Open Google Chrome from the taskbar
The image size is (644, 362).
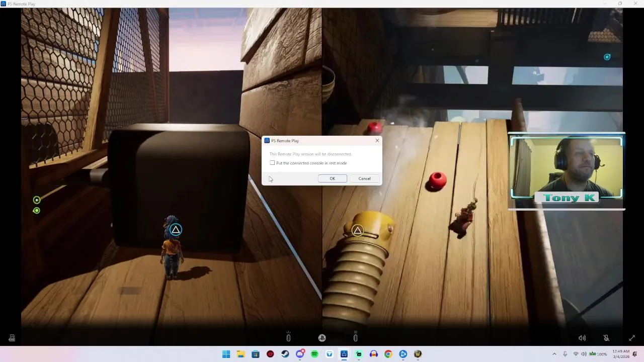click(x=388, y=354)
